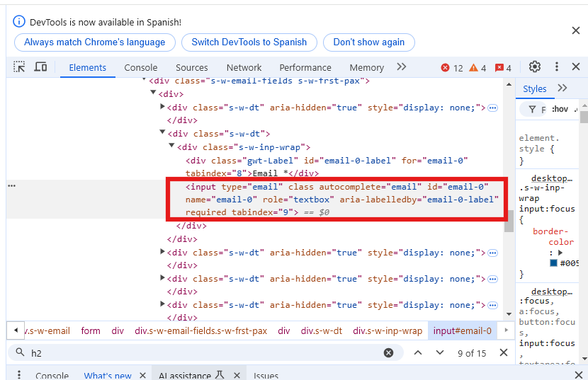Close the bottom drawer panel
Viewport: 588px width, 380px height.
(x=579, y=375)
